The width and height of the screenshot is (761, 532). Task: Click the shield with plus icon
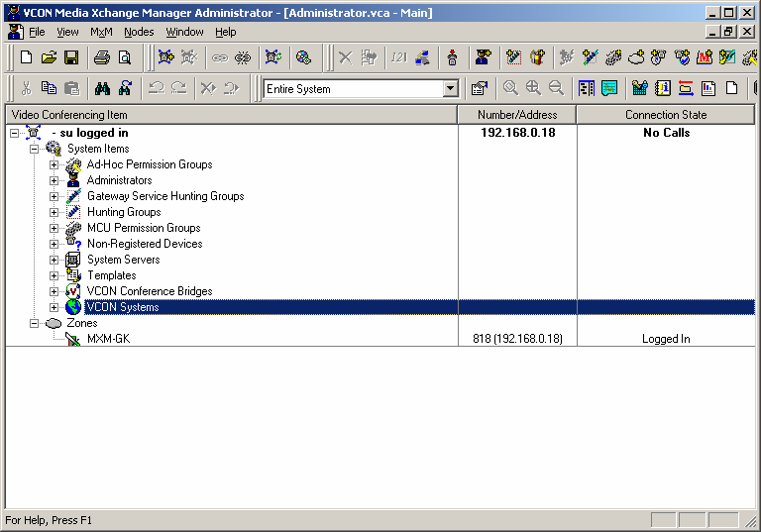tap(682, 57)
